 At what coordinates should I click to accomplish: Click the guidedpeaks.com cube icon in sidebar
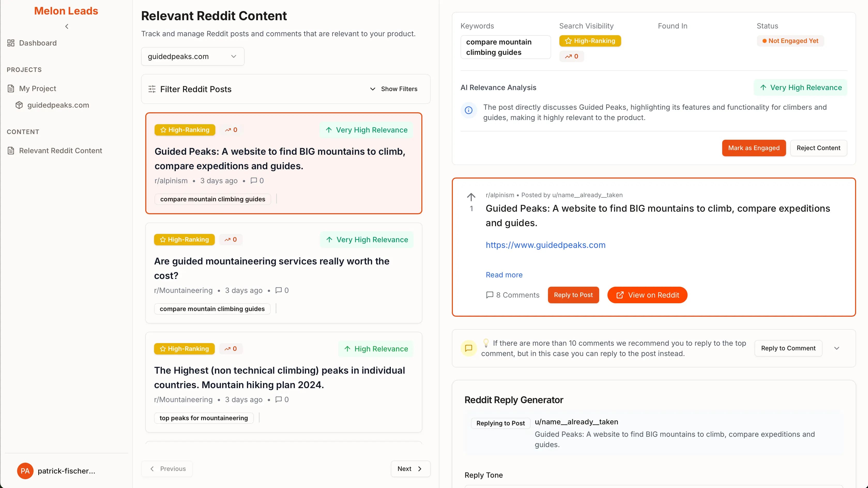pyautogui.click(x=19, y=105)
